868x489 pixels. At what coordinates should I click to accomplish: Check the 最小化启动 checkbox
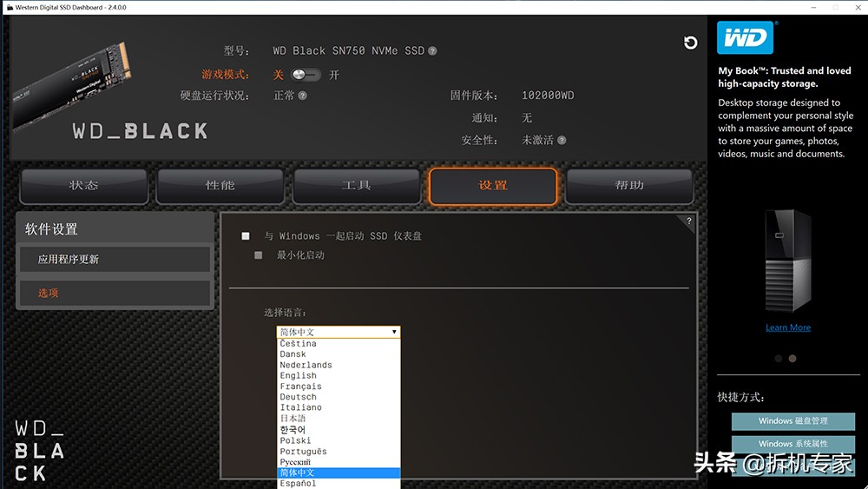[259, 255]
